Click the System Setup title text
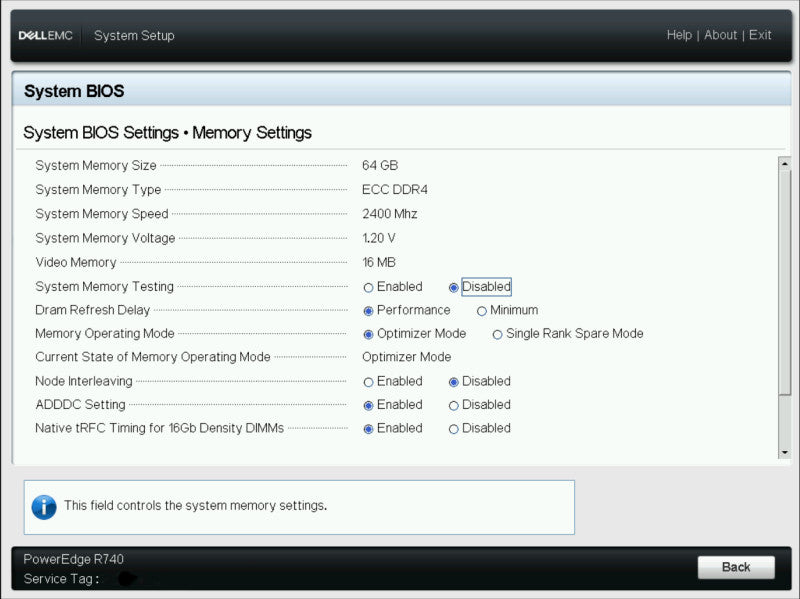The image size is (800, 599). (134, 35)
